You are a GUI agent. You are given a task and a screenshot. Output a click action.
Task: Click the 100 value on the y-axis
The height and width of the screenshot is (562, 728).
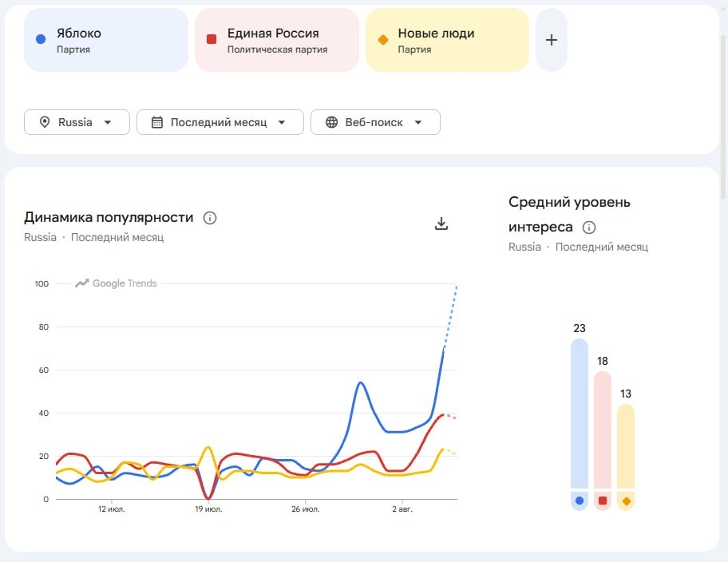[x=42, y=283]
